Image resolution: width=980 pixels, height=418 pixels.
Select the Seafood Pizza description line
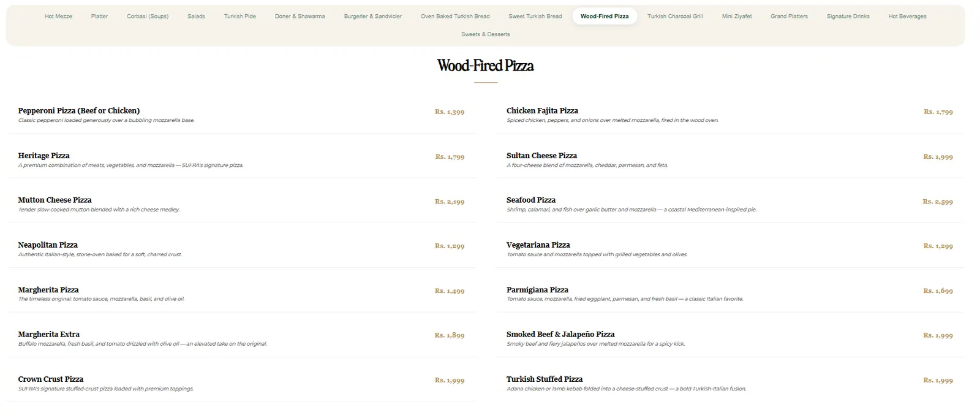point(631,210)
